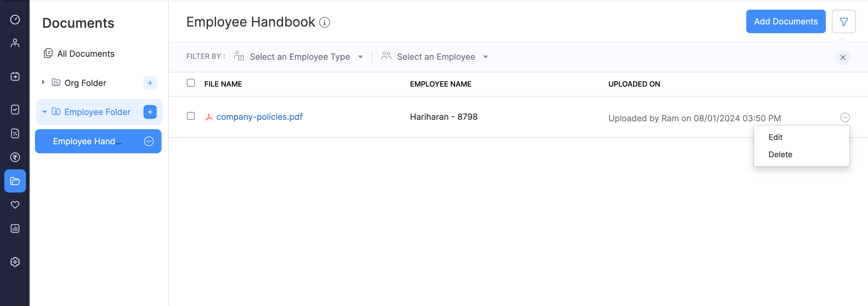Click the Add Documents button
The height and width of the screenshot is (306, 868).
pos(785,22)
